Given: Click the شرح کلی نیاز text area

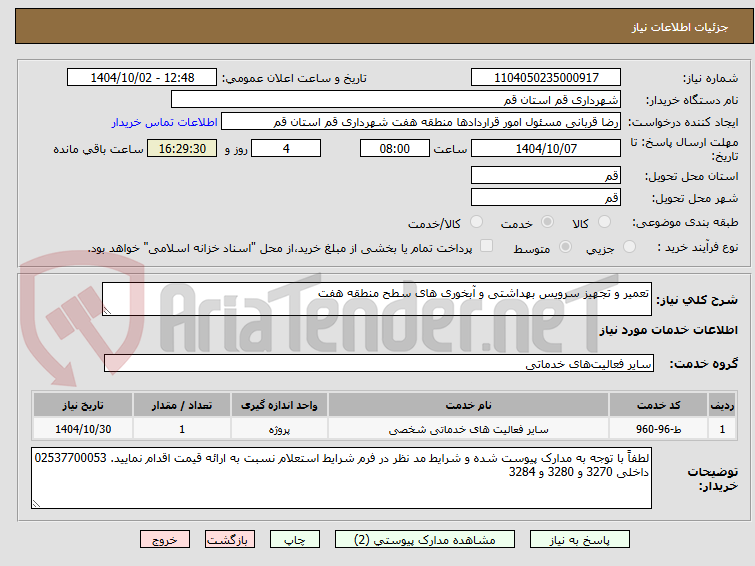Looking at the screenshot, I should [377, 299].
